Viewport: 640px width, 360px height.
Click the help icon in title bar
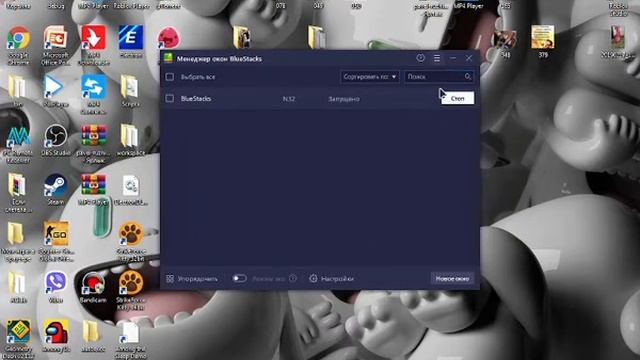coord(420,58)
